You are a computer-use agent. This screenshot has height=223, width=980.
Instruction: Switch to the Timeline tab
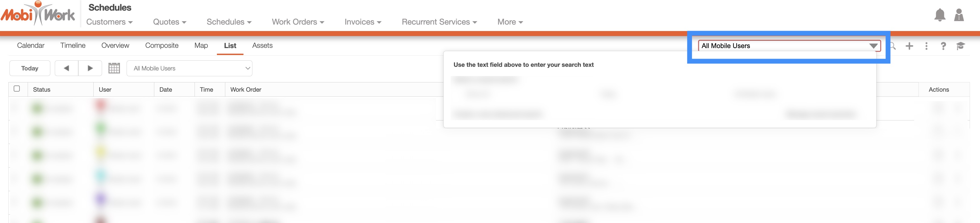[73, 46]
